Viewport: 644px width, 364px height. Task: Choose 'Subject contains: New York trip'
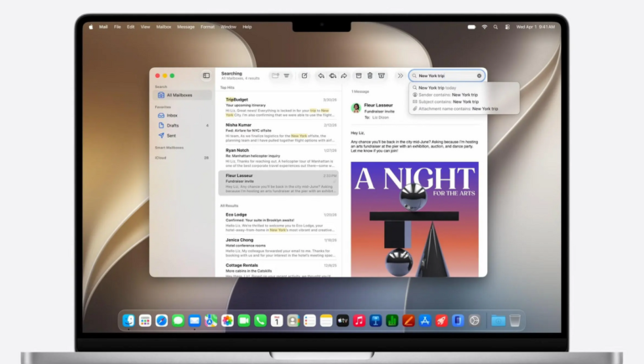tap(464, 101)
